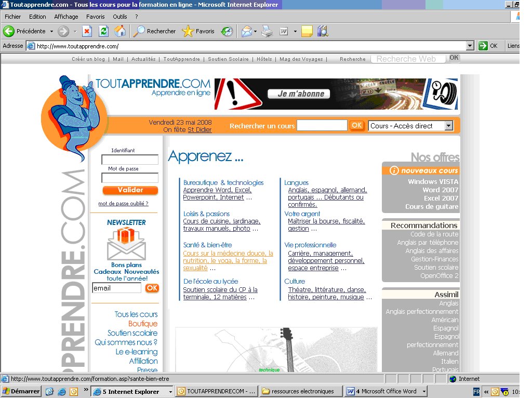Click the Rechercher un cours search field
Viewport: 532px width, 398px height.
click(322, 126)
